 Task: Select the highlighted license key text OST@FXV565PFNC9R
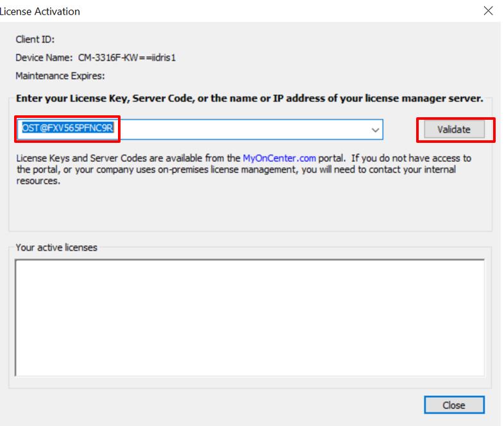(67, 129)
